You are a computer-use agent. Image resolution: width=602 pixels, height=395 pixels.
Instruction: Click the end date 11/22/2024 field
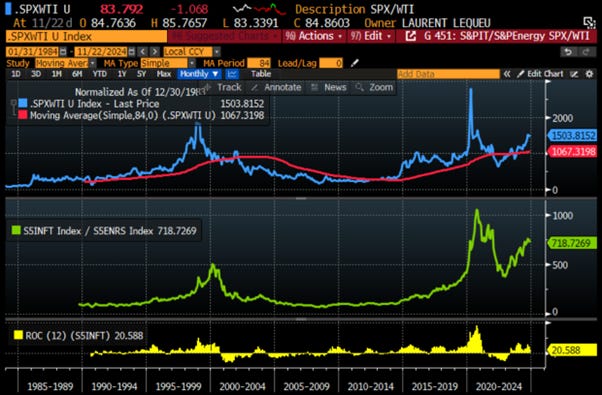[x=101, y=51]
